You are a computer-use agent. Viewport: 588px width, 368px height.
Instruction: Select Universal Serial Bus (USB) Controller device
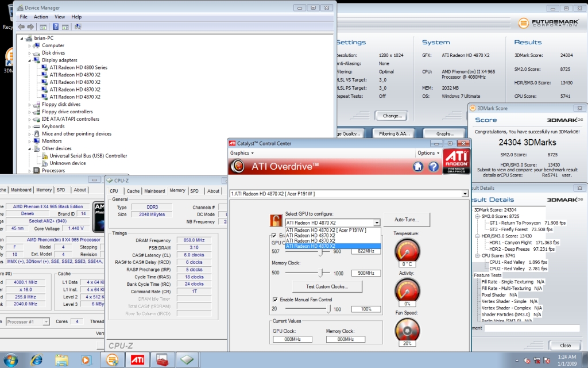[88, 156]
